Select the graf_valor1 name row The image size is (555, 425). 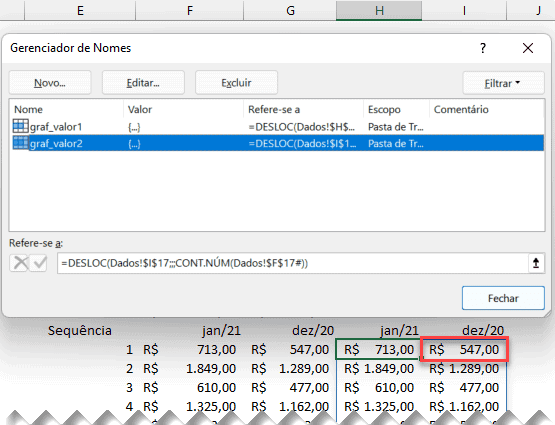(278, 127)
